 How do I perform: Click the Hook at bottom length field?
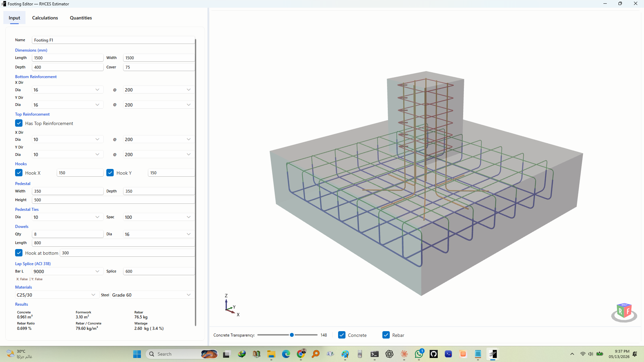click(127, 253)
